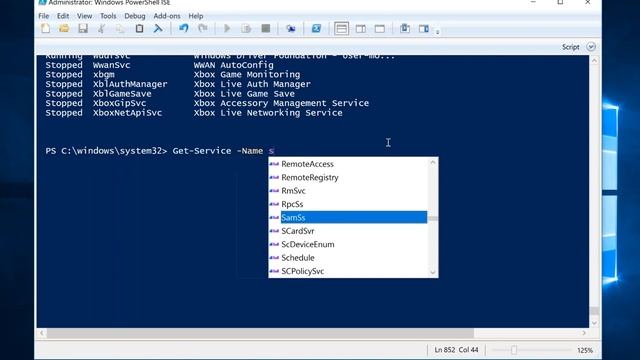This screenshot has width=640, height=360.
Task: Open the Edit menu
Action: (x=63, y=16)
